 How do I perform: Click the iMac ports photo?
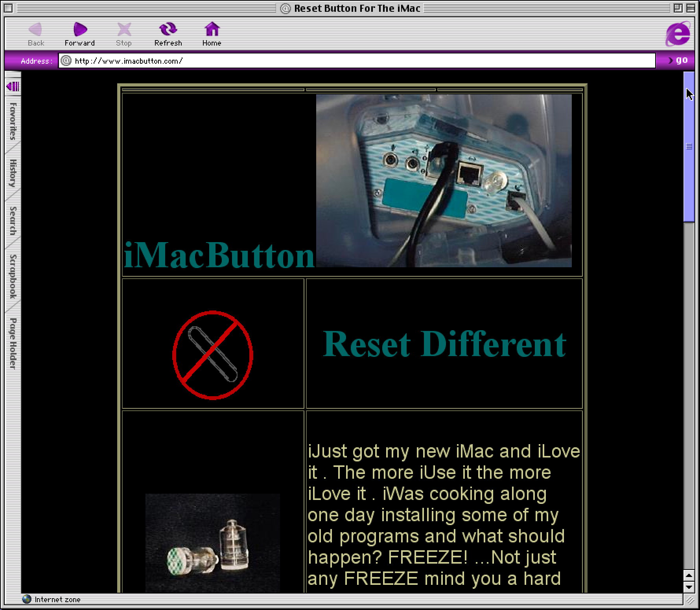[444, 180]
